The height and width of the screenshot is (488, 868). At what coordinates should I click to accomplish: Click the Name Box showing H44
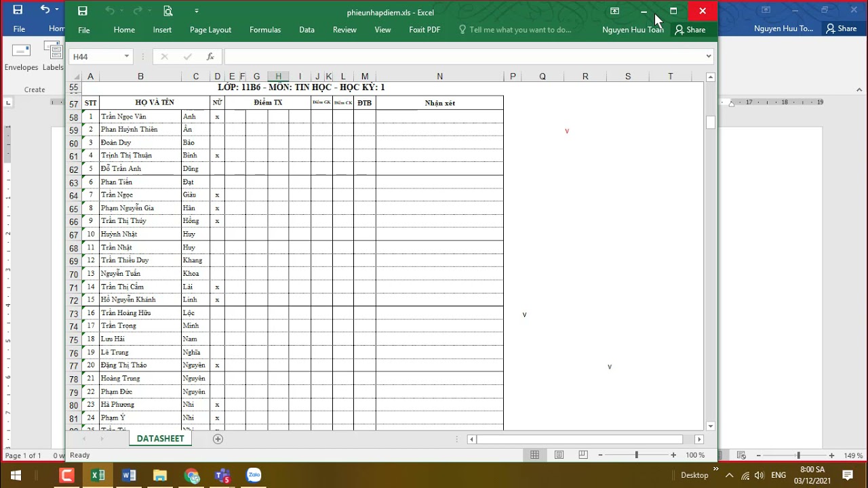tap(96, 56)
